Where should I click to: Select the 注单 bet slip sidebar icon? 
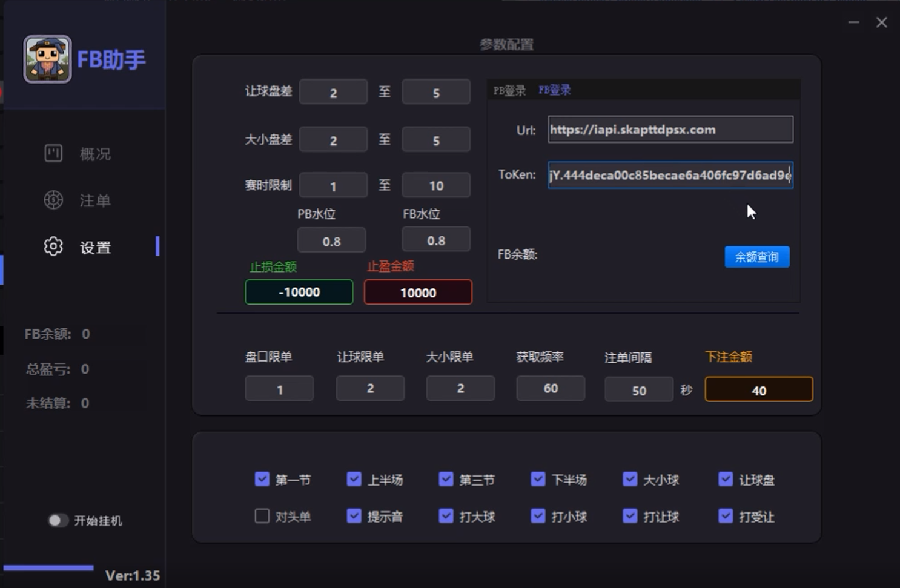[x=53, y=200]
